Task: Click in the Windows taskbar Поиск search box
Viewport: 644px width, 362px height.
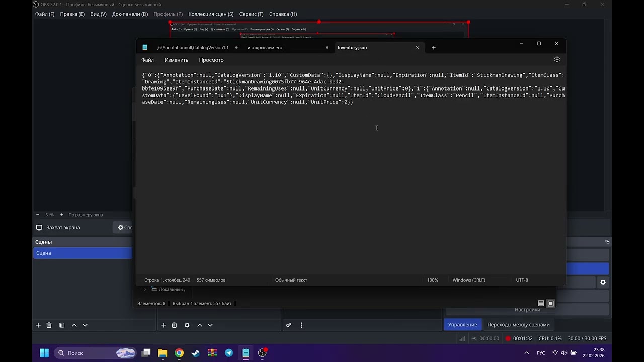Action: [x=95, y=353]
